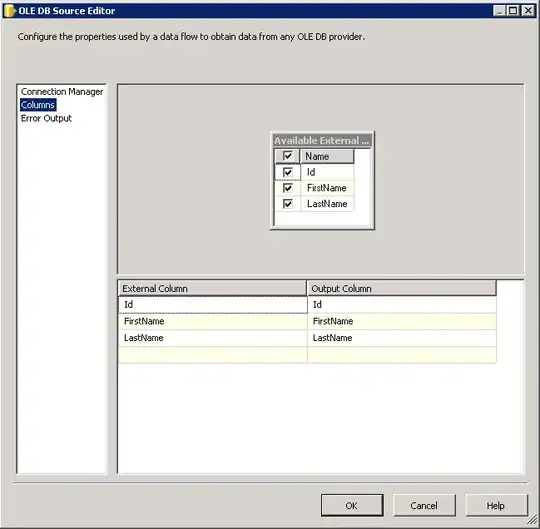Screen dimensions: 540x529
Task: Click the External Column header
Action: 212,288
